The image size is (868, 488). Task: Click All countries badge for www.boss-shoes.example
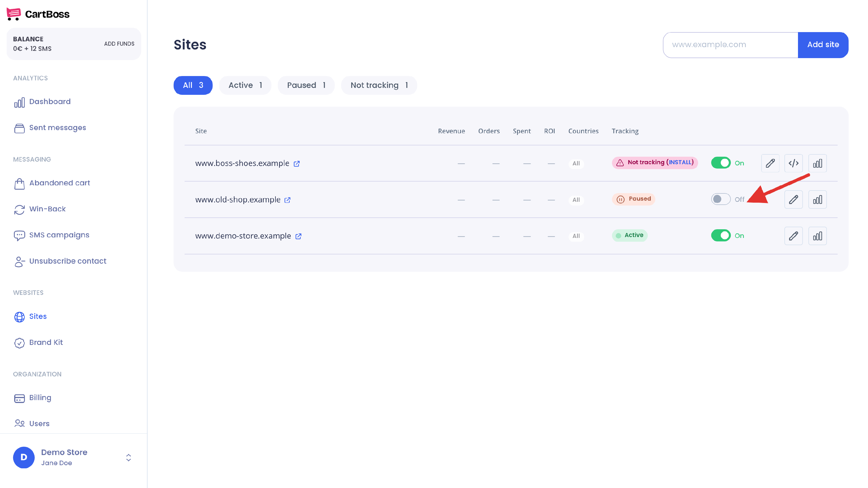point(576,164)
